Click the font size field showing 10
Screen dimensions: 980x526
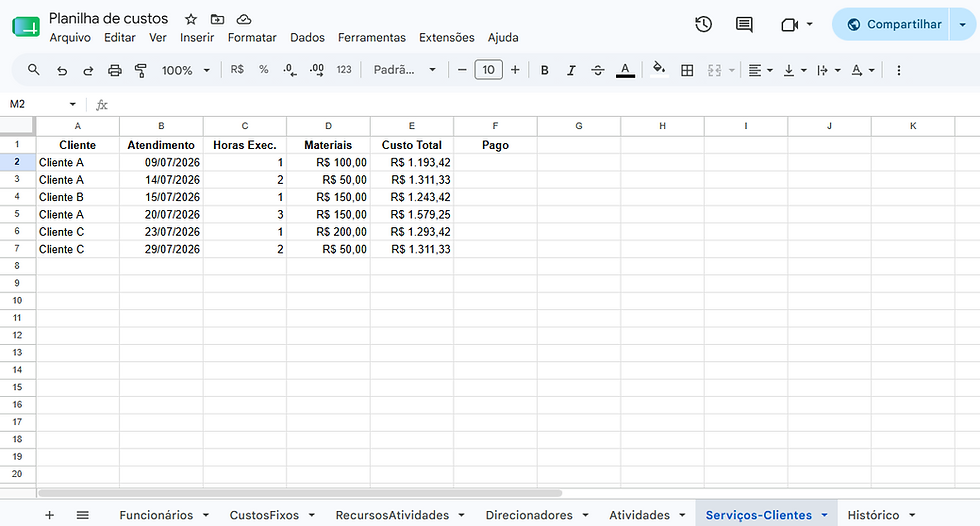point(489,70)
